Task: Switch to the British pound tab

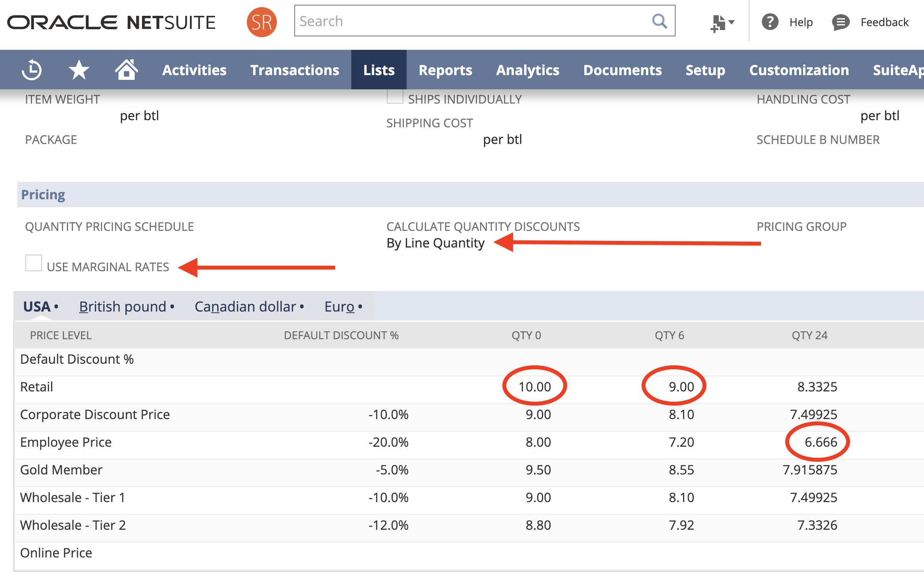Action: point(123,307)
